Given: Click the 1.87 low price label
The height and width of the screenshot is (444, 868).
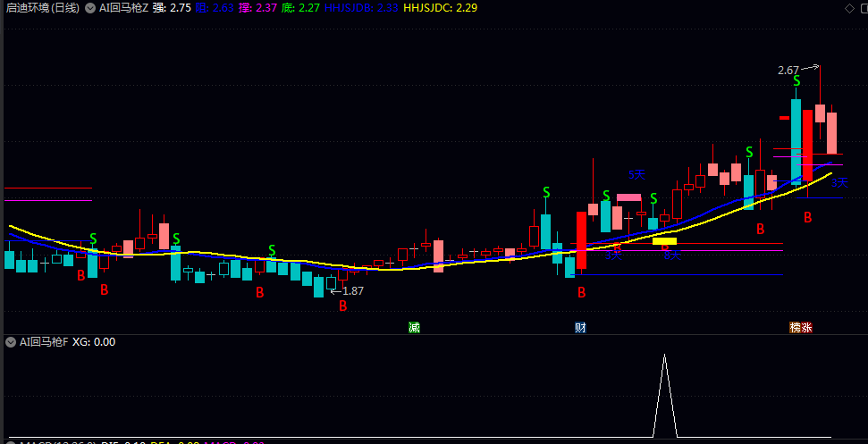Looking at the screenshot, I should (x=353, y=291).
